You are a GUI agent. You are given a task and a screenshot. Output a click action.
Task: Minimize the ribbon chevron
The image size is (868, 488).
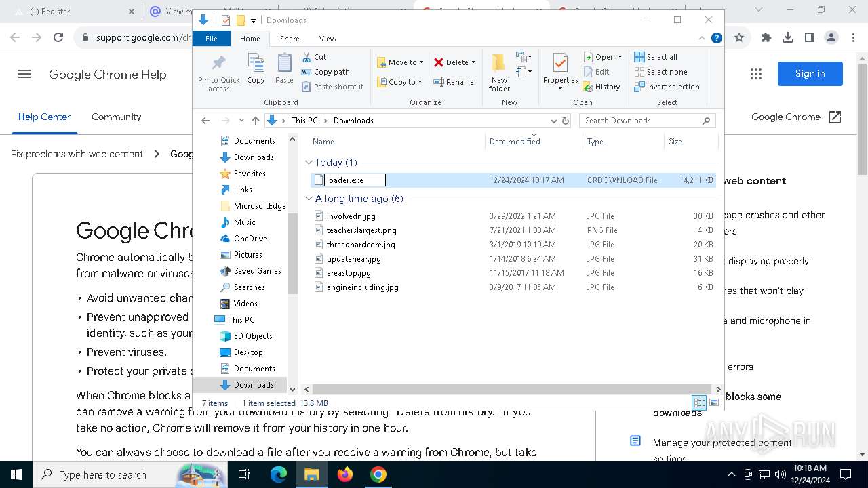[702, 39]
